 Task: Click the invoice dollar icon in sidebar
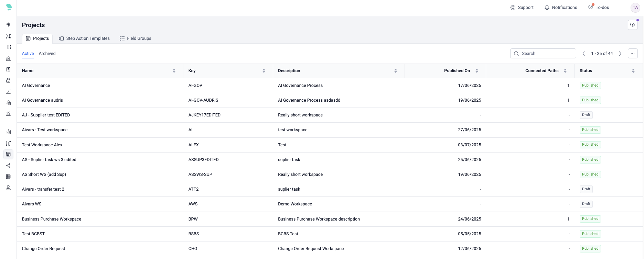8,69
